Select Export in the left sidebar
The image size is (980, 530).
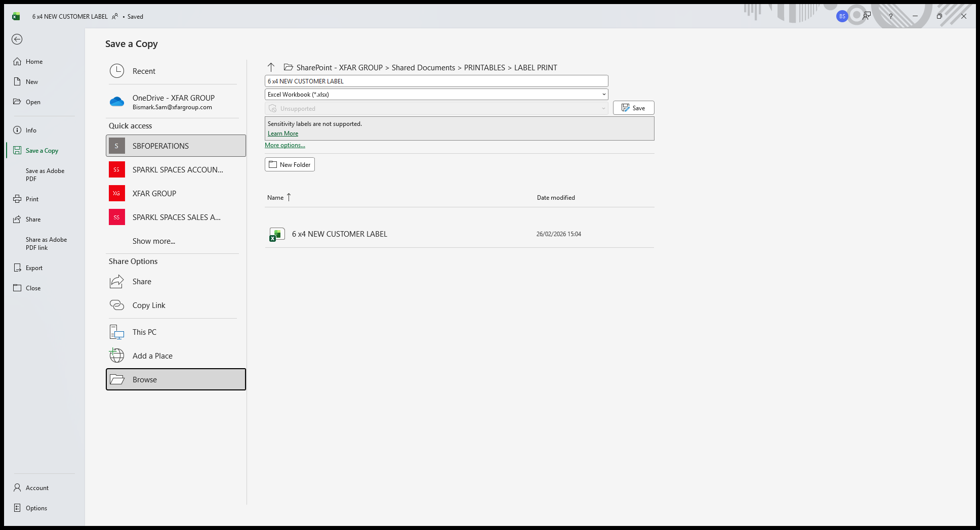tap(34, 268)
